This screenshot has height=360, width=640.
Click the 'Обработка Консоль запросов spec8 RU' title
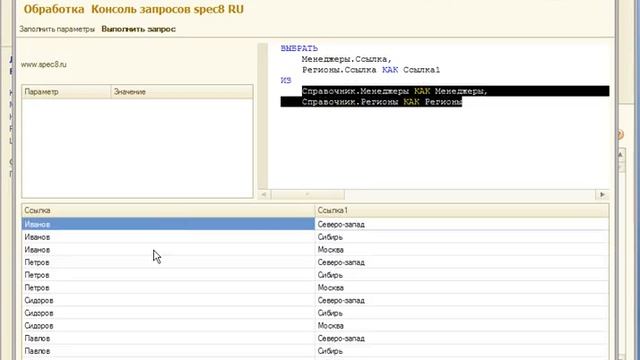(x=134, y=9)
